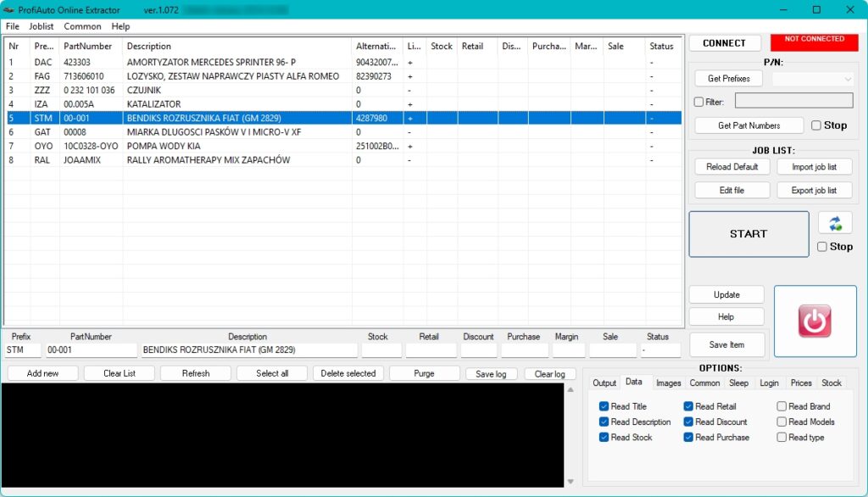Click Get Part Numbers button

[x=749, y=126]
